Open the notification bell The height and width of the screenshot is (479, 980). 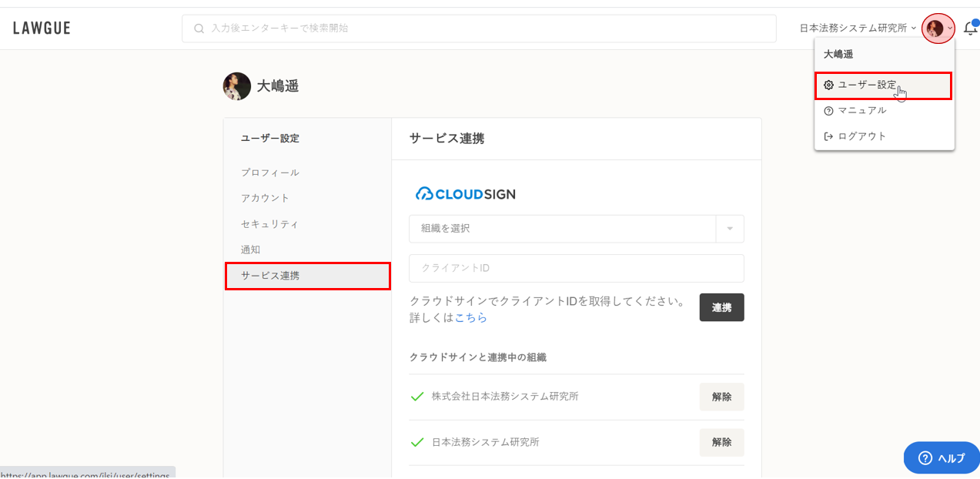coord(970,28)
